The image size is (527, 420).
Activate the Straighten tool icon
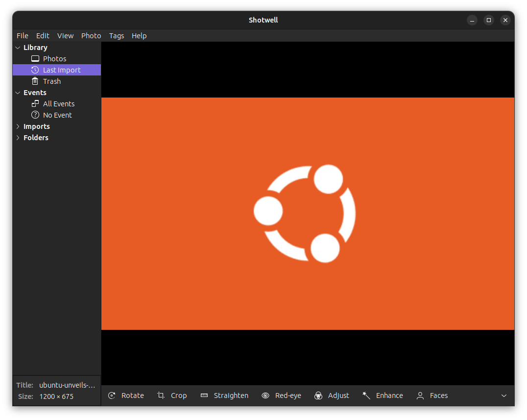(204, 395)
